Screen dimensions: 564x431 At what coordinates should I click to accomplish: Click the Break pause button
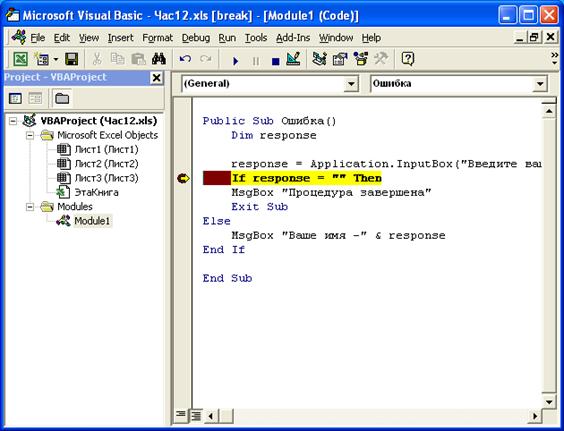click(256, 61)
